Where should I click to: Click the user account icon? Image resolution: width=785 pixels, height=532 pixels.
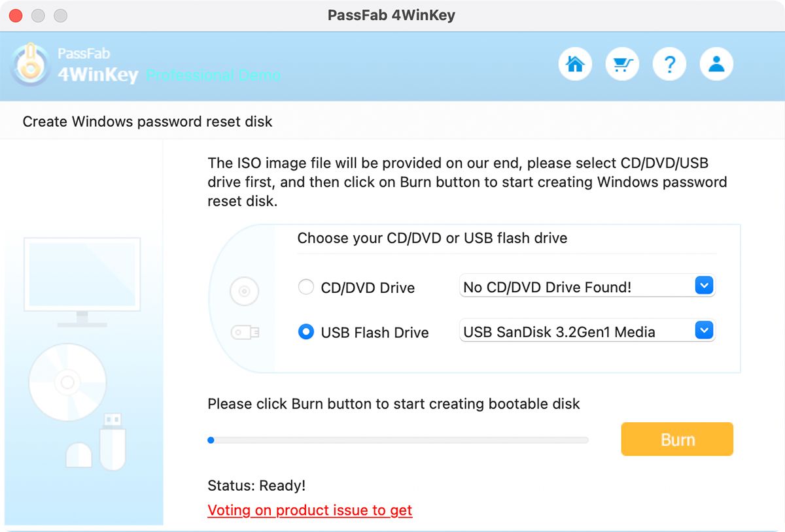pyautogui.click(x=716, y=63)
